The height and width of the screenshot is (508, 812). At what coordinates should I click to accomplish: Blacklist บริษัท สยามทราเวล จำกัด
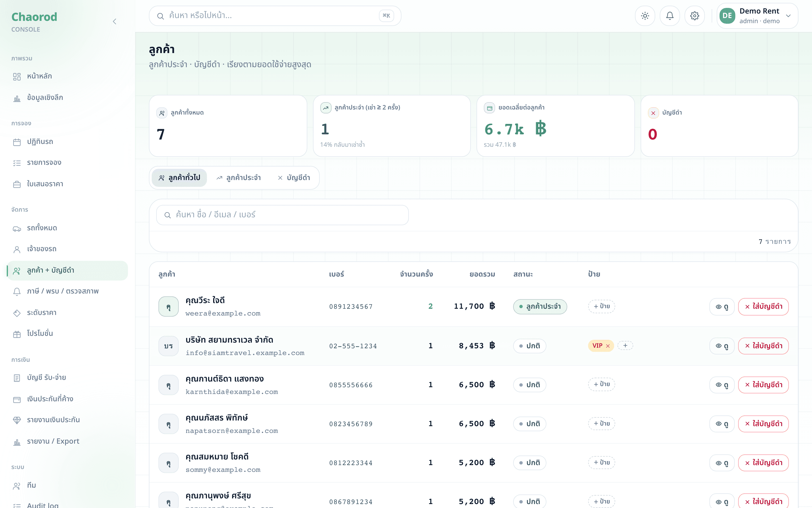point(763,346)
